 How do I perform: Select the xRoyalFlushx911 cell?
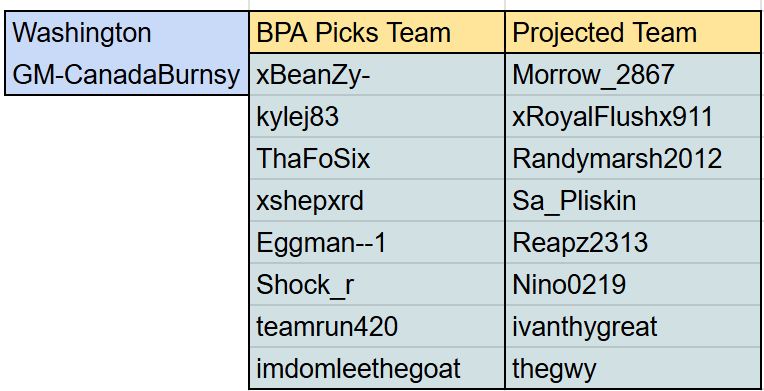[x=632, y=116]
